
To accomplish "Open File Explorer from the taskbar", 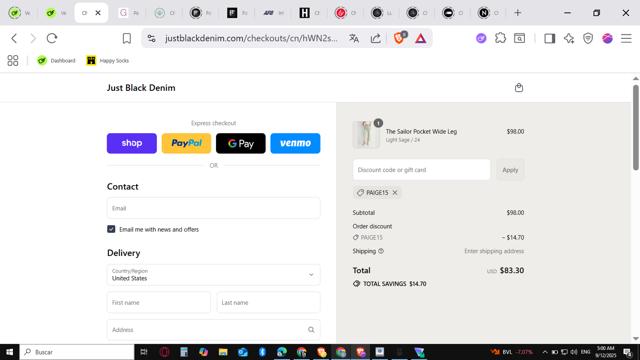I will [x=223, y=352].
